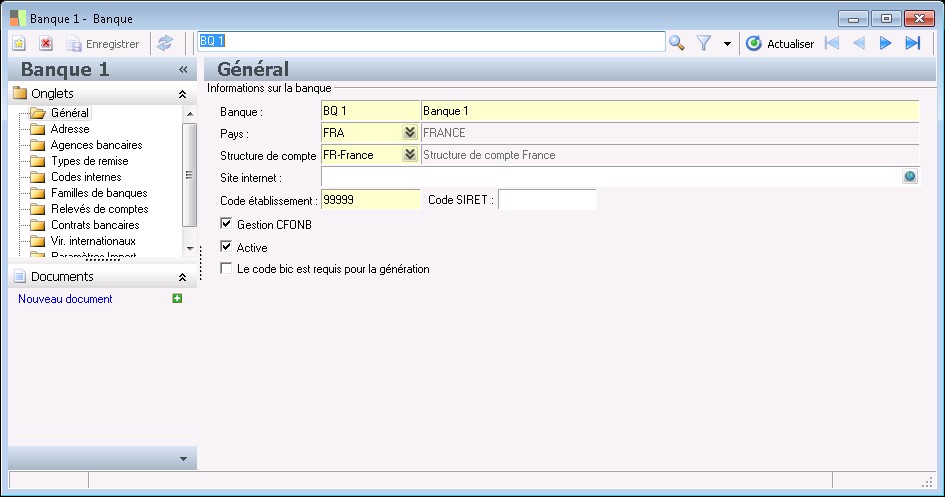Click the scroll down arrow in Onglets list
This screenshot has height=497, width=945.
[190, 249]
